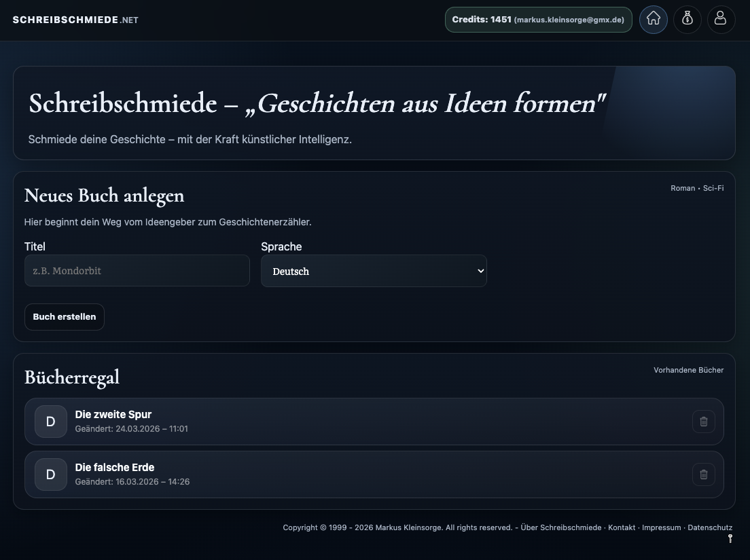This screenshot has width=750, height=560.
Task: Open the book "Die zweite Spur"
Action: click(x=113, y=415)
